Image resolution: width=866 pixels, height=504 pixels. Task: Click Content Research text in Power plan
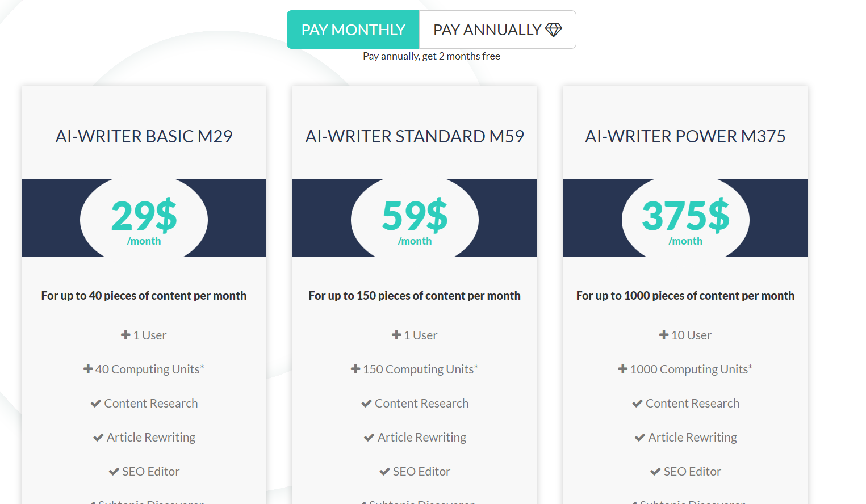click(x=692, y=404)
